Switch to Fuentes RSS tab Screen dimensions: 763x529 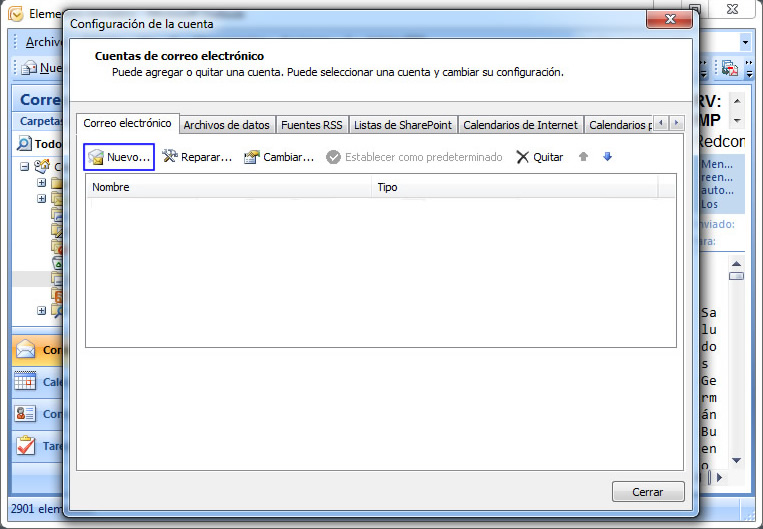point(311,125)
